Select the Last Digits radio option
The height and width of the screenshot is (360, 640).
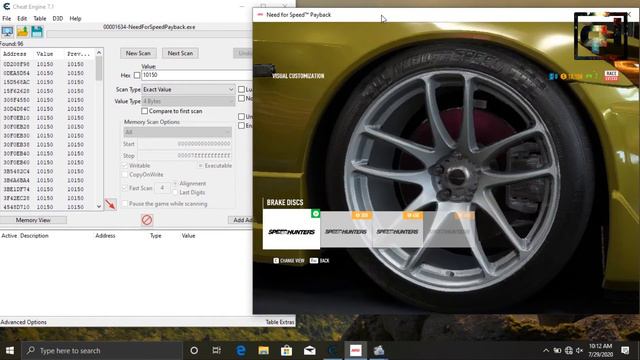[x=176, y=192]
